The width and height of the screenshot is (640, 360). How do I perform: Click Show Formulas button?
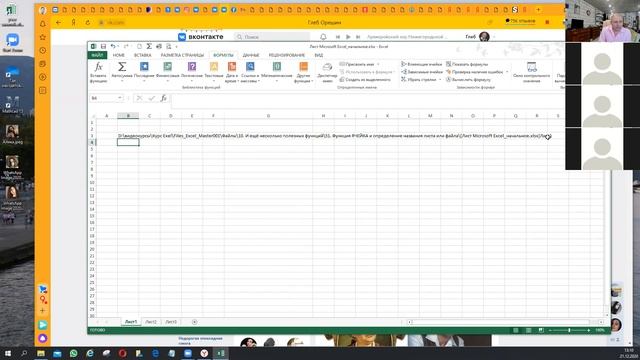(467, 64)
